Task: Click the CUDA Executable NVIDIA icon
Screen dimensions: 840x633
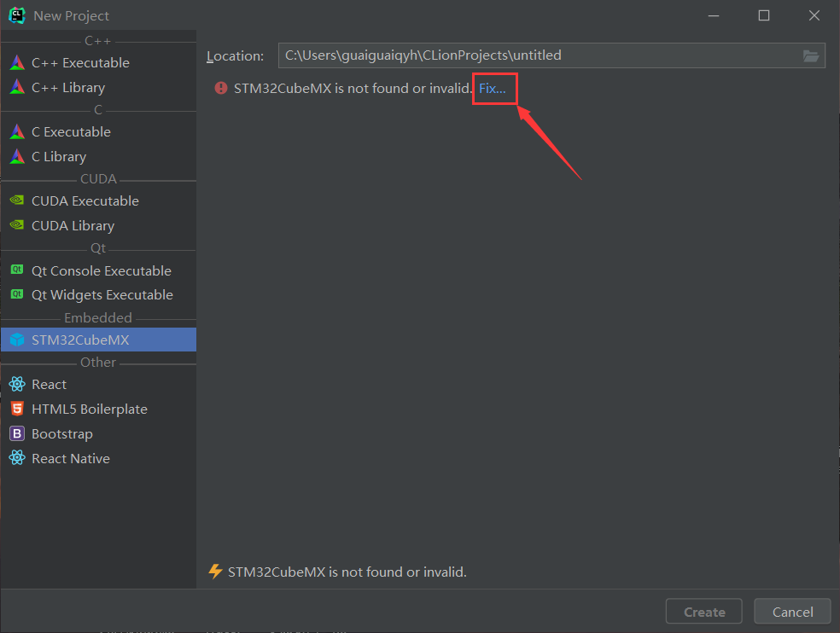Action: click(x=17, y=200)
